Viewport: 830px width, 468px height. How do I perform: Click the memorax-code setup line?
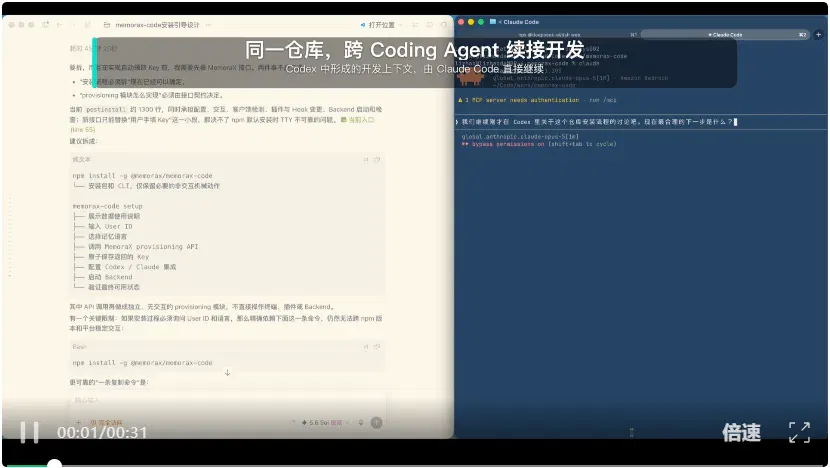(x=107, y=206)
